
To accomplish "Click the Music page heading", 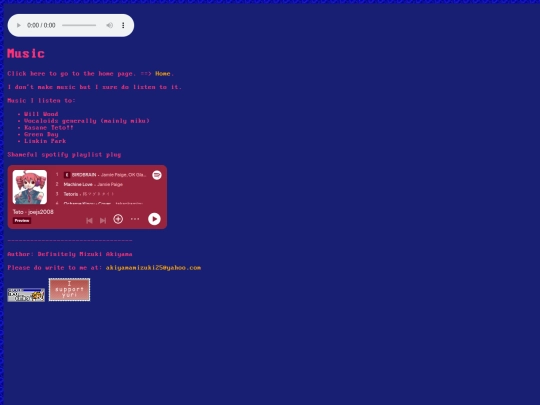I will 26,53.
